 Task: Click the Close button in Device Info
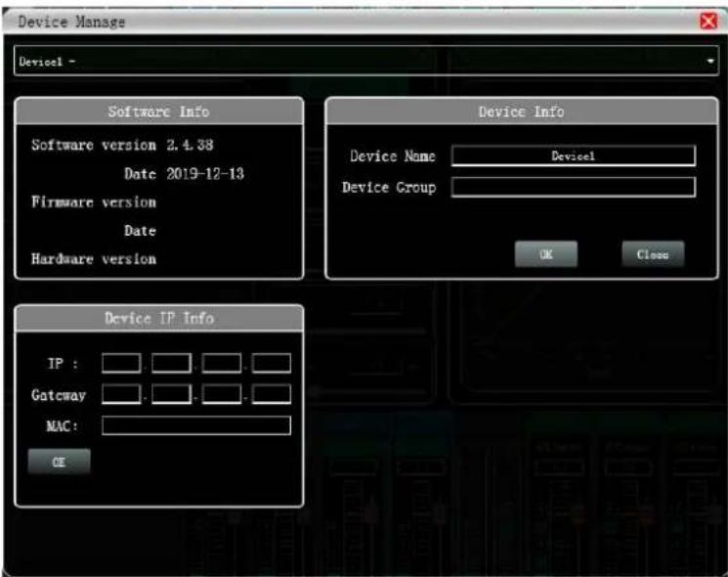[653, 254]
